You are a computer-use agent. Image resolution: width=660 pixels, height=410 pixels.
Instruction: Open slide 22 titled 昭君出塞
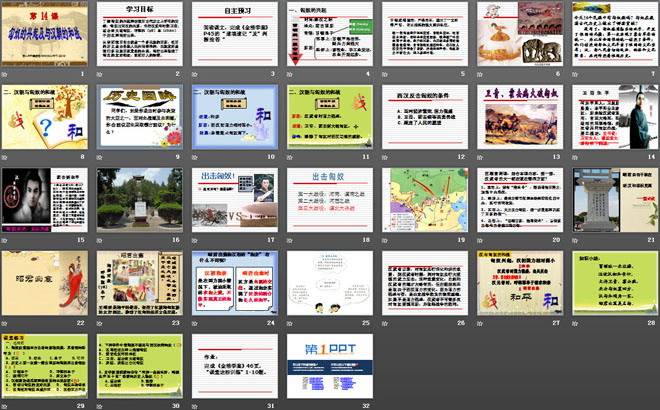coord(44,282)
